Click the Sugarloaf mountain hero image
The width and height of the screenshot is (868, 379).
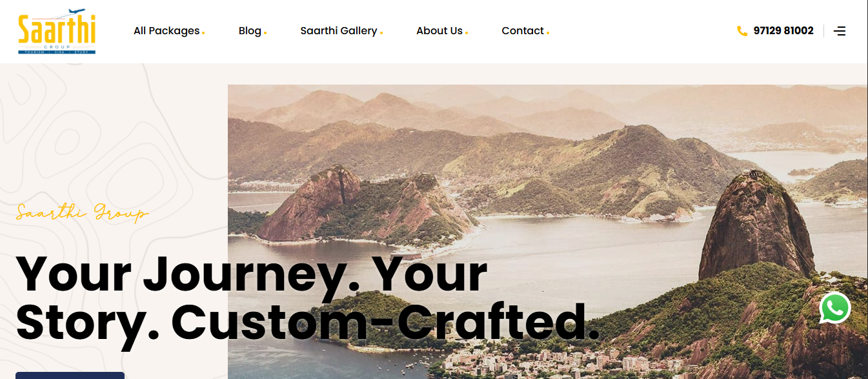[547, 232]
